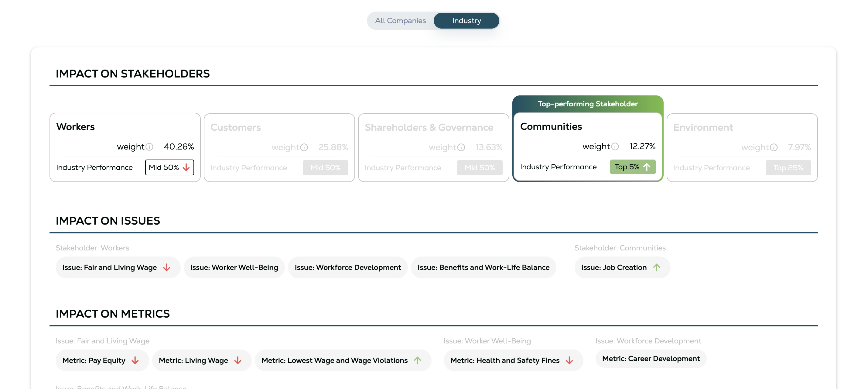868x389 pixels.
Task: Open Issue: Benefits and Work-Life Balance
Action: pos(483,267)
